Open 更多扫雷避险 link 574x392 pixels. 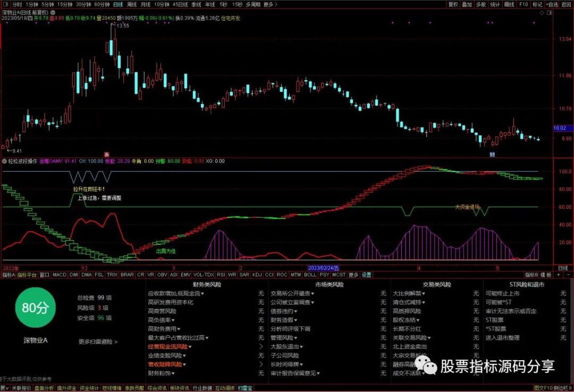(x=98, y=342)
